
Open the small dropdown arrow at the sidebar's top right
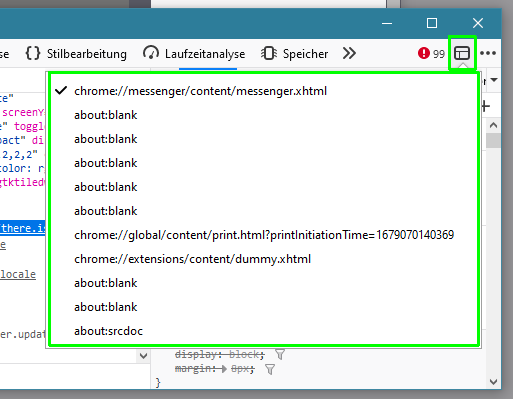pyautogui.click(x=494, y=80)
